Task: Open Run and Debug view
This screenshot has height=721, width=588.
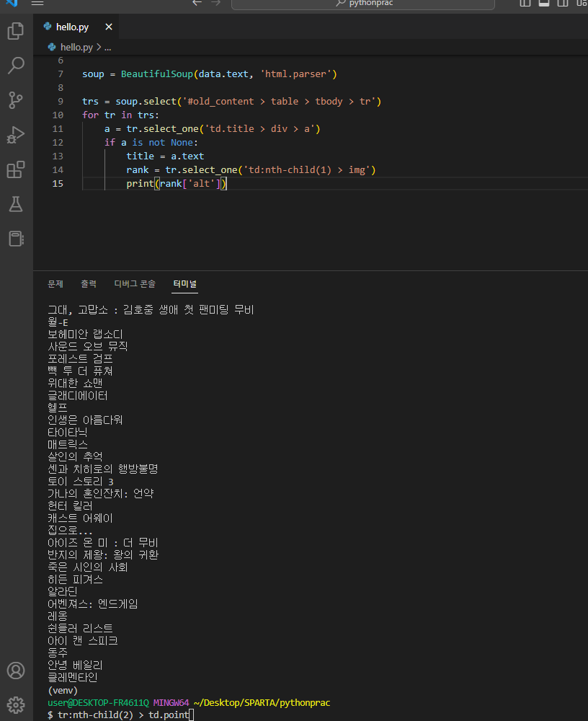Action: (16, 135)
